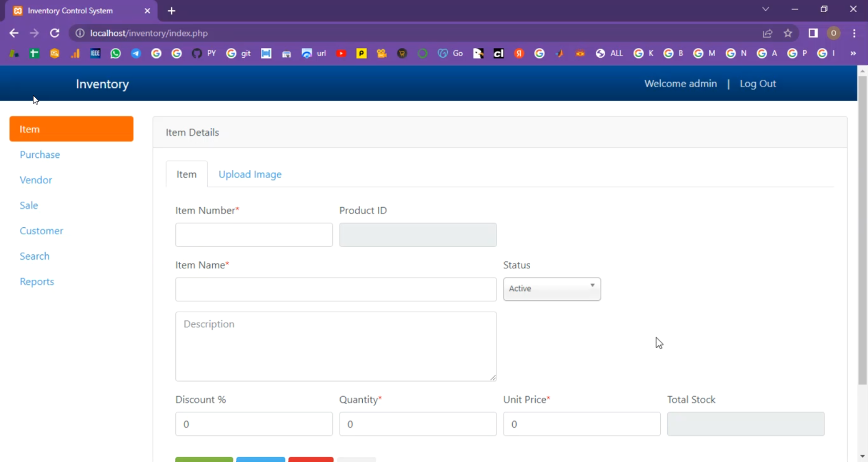
Task: Reload the inventory page
Action: coord(54,34)
